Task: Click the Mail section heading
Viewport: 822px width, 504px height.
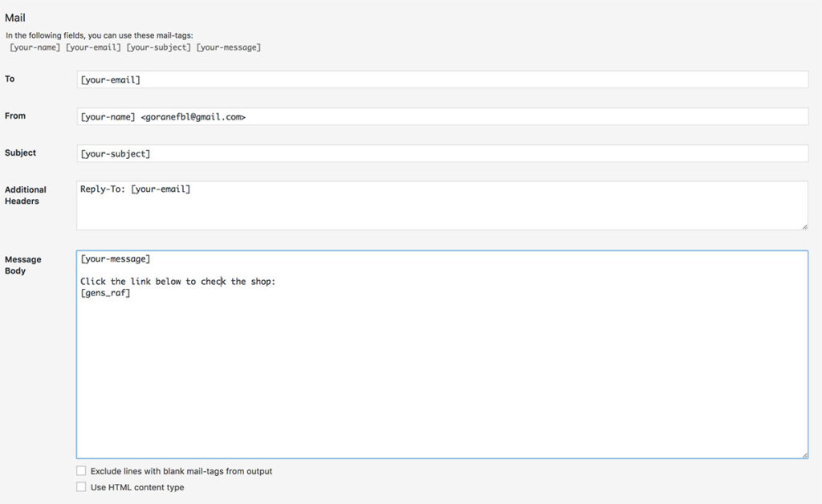Action: pos(17,17)
